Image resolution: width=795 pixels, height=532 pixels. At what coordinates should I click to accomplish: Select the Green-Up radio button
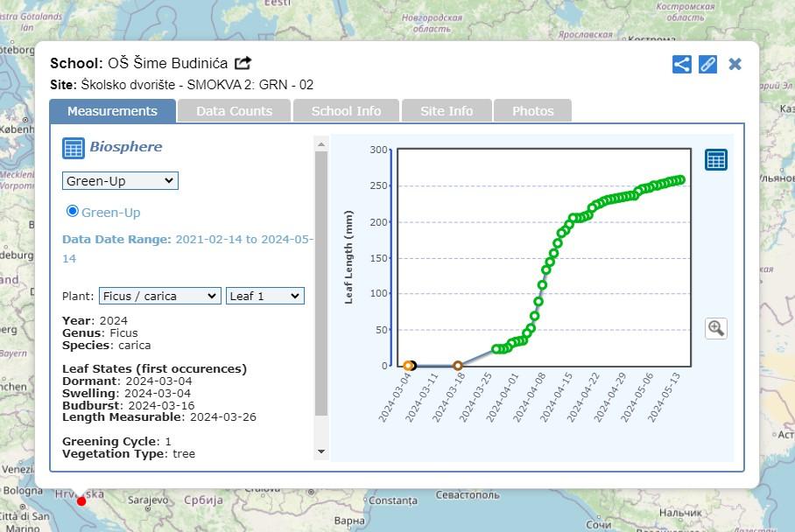click(73, 211)
